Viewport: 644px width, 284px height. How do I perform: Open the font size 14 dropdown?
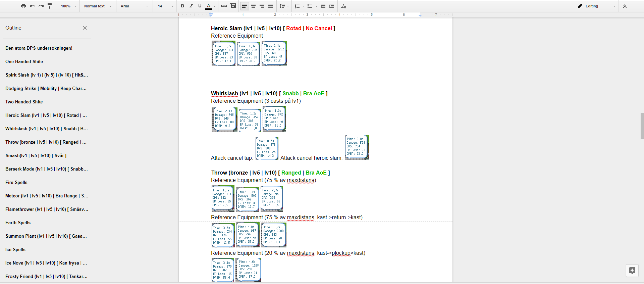pyautogui.click(x=166, y=6)
